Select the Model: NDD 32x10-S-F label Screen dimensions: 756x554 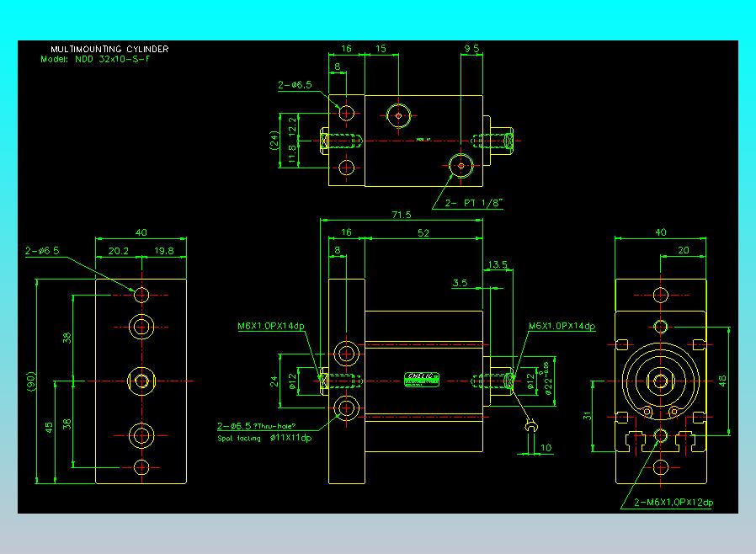point(95,59)
